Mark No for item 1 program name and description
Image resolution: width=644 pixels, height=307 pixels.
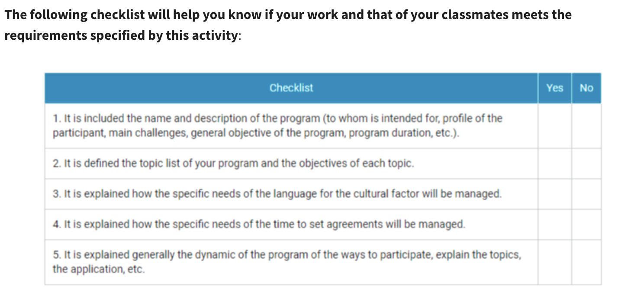point(586,126)
